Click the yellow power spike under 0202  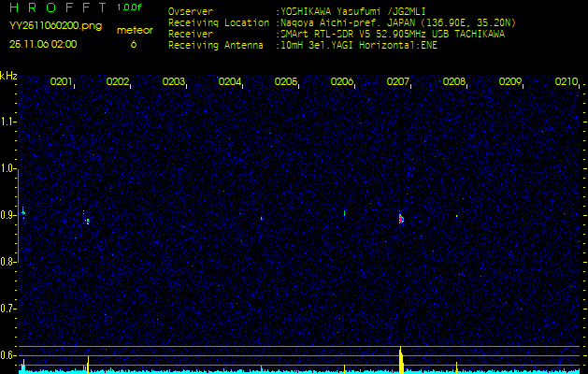(88, 364)
